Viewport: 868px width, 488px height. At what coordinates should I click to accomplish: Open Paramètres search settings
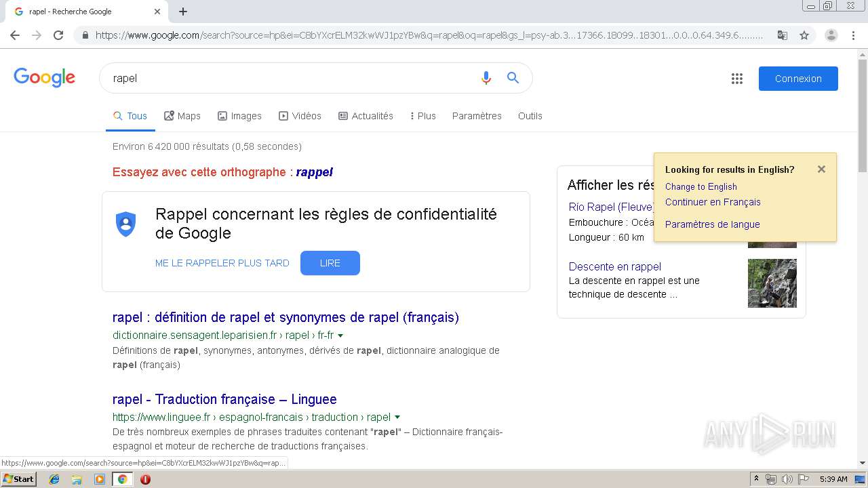tap(477, 116)
